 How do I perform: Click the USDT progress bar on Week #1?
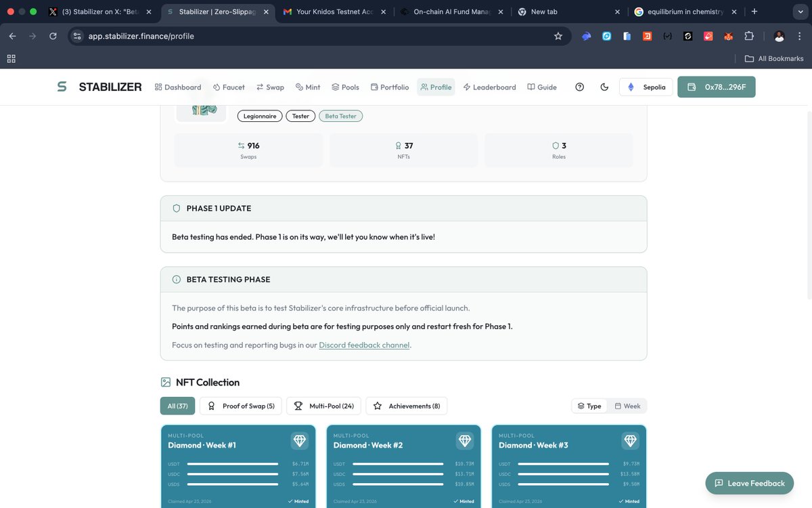click(232, 464)
